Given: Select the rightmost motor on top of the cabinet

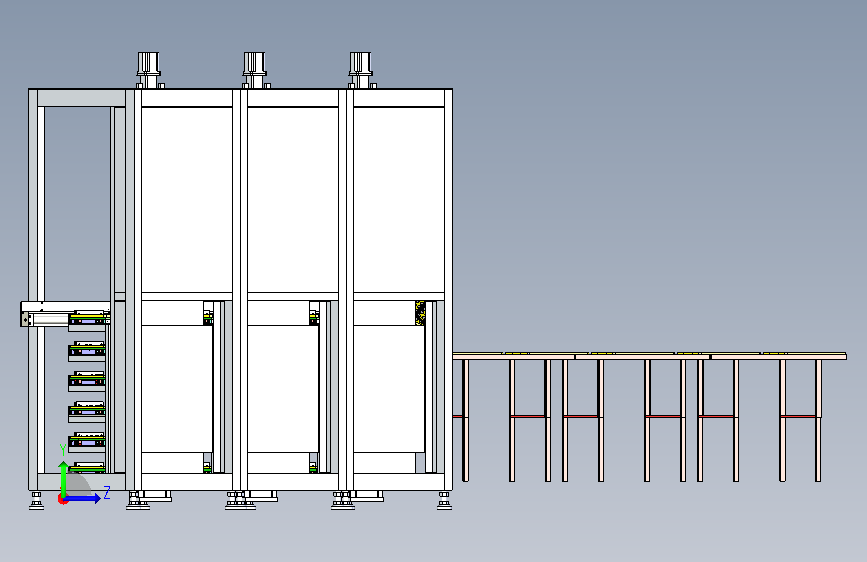Looking at the screenshot, I should click(x=361, y=70).
